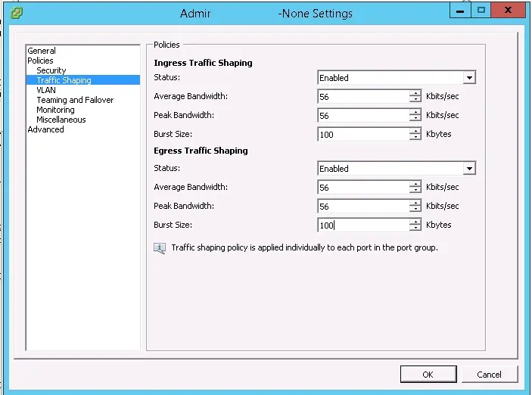Click the Egress Traffic Shaping heading
The height and width of the screenshot is (395, 532).
(x=201, y=151)
